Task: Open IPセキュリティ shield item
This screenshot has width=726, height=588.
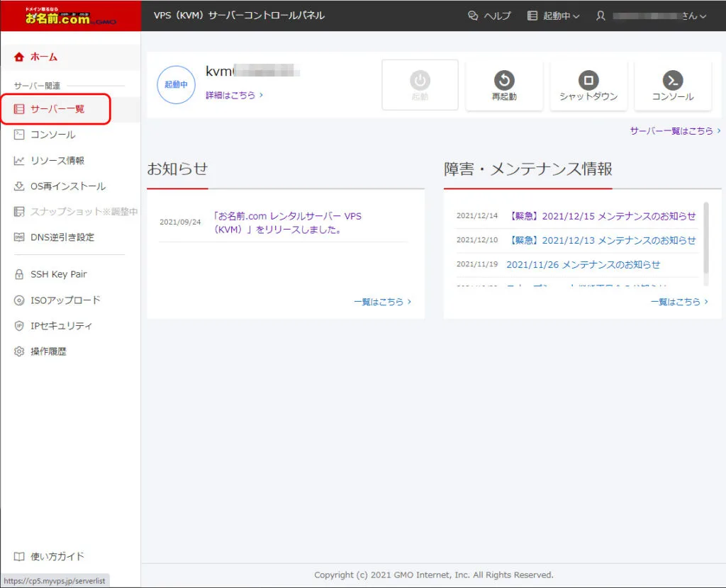Action: coord(61,326)
